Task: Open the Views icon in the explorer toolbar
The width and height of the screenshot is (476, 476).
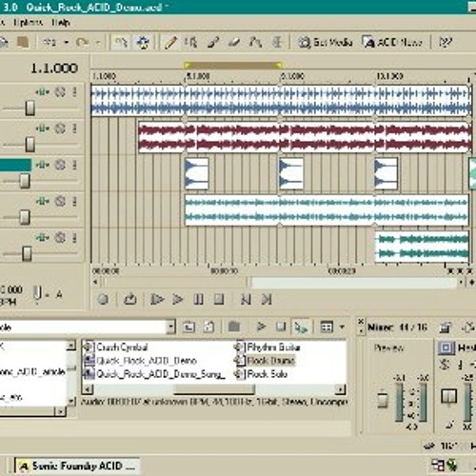Action: coord(327,327)
